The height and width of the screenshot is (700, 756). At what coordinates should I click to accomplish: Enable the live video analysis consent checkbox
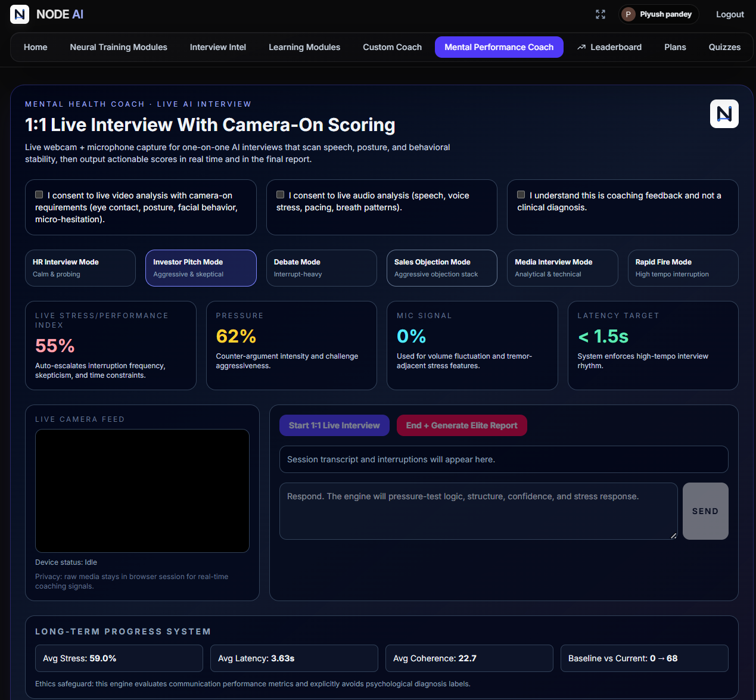point(39,194)
